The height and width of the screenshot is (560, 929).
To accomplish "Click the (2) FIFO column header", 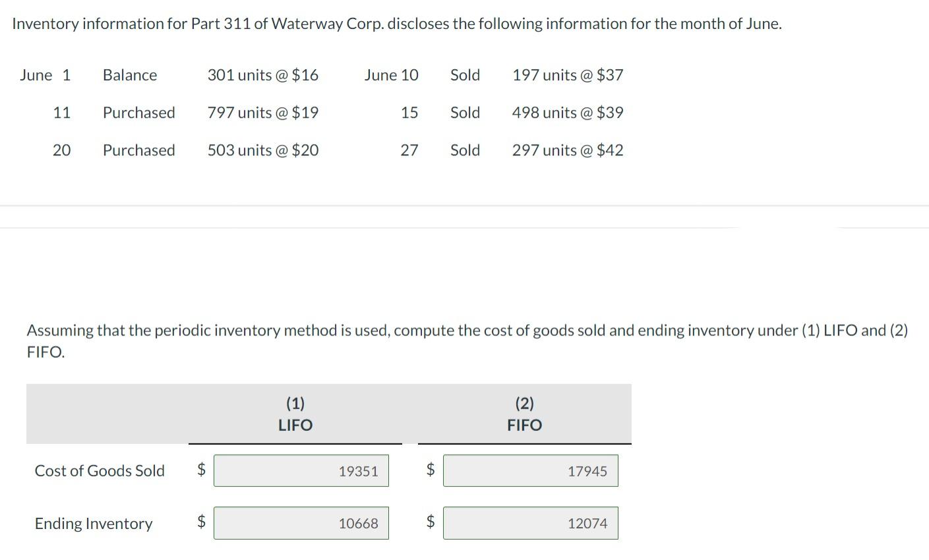I will (x=524, y=414).
